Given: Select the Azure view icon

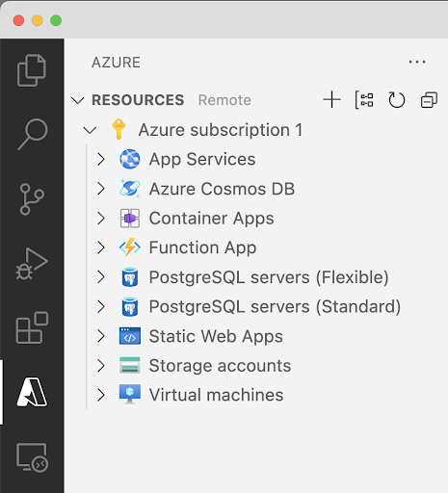Looking at the screenshot, I should (x=32, y=392).
